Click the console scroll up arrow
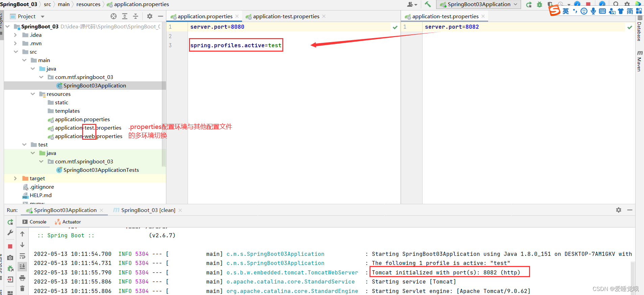The height and width of the screenshot is (295, 644). [22, 234]
